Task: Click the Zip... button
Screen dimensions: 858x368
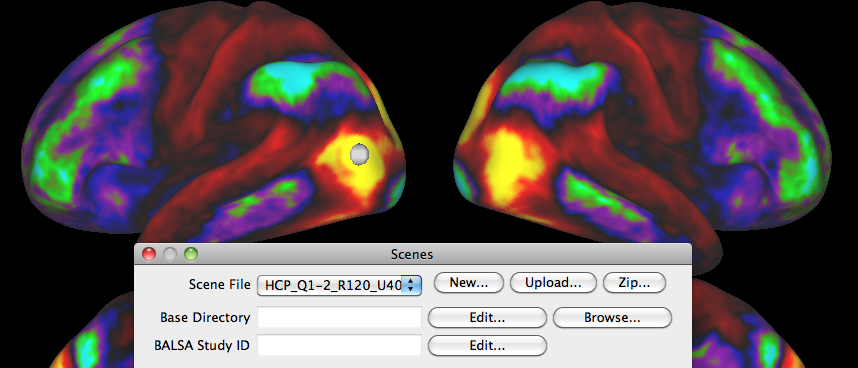Action: pos(634,283)
